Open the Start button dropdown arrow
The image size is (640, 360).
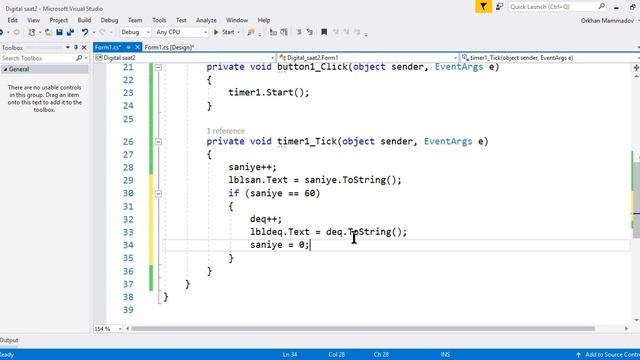point(238,32)
